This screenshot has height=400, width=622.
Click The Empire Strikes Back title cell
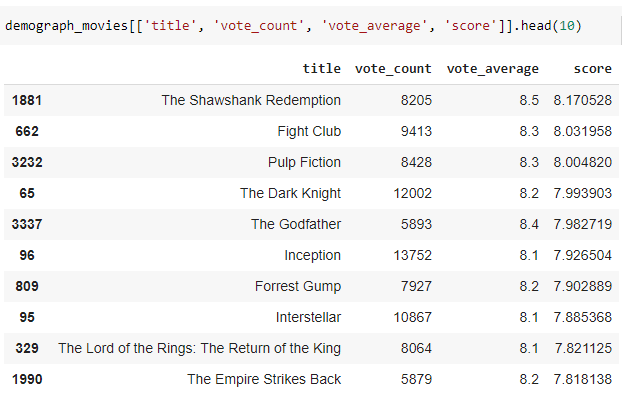[x=264, y=379]
